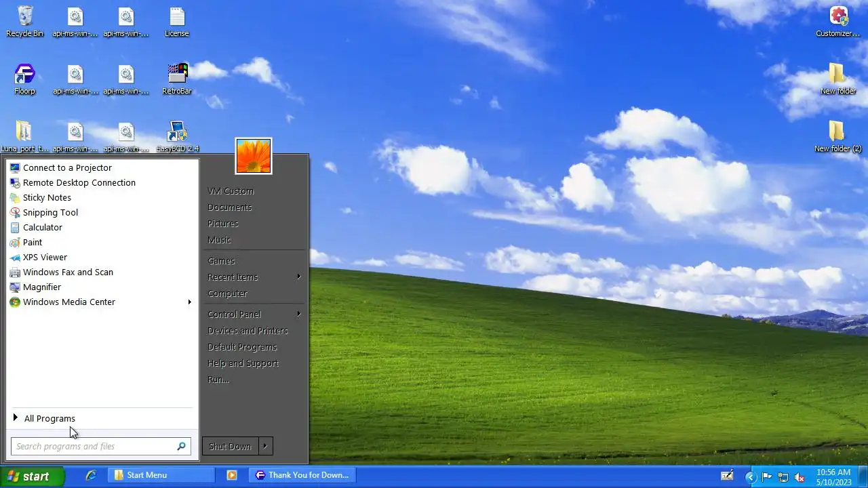Click the muted volume speaker icon
This screenshot has height=488, width=868.
pyautogui.click(x=800, y=477)
